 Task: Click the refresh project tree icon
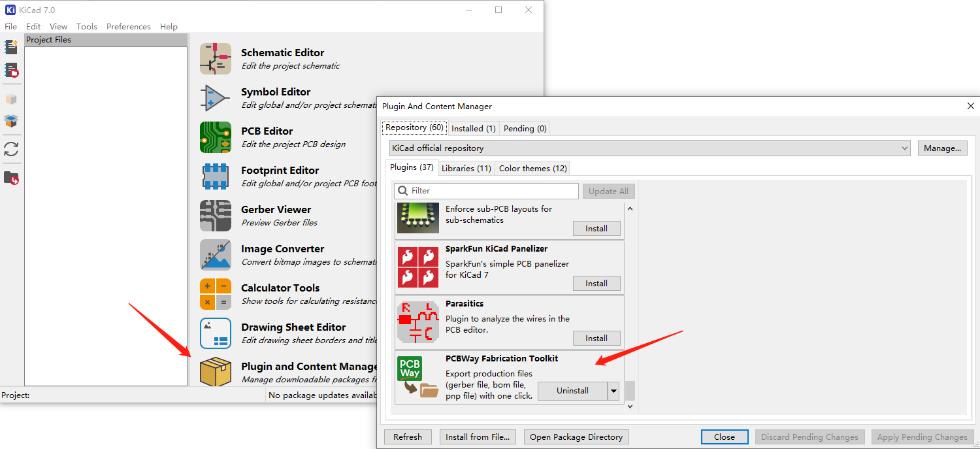(11, 149)
